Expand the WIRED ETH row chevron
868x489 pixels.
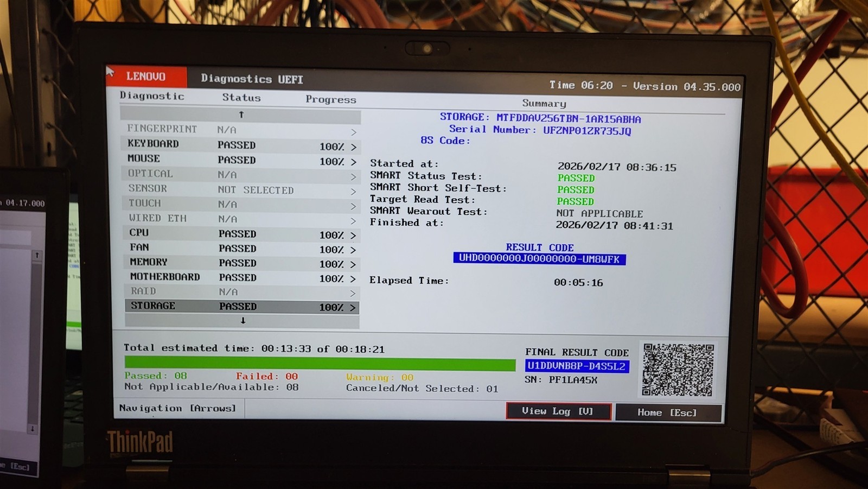(x=353, y=221)
